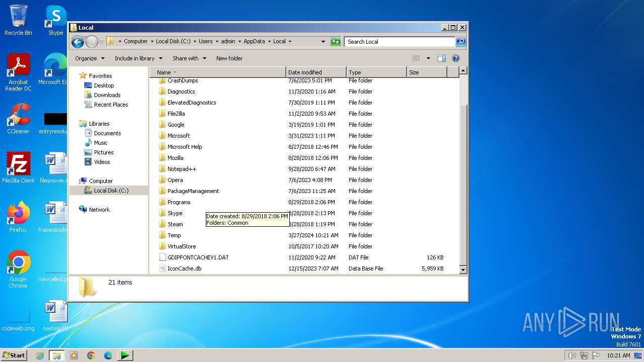Viewport: 644px width, 362px height.
Task: Open Pictures library
Action: [x=104, y=152]
